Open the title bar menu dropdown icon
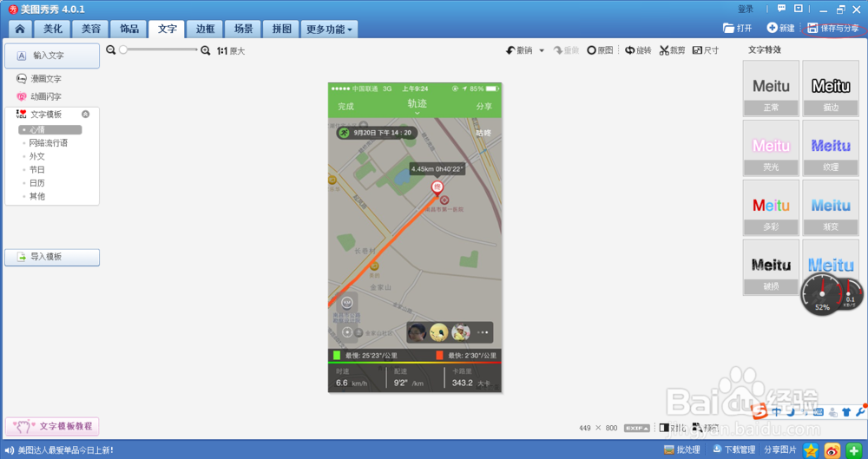This screenshot has width=868, height=459. (x=799, y=9)
